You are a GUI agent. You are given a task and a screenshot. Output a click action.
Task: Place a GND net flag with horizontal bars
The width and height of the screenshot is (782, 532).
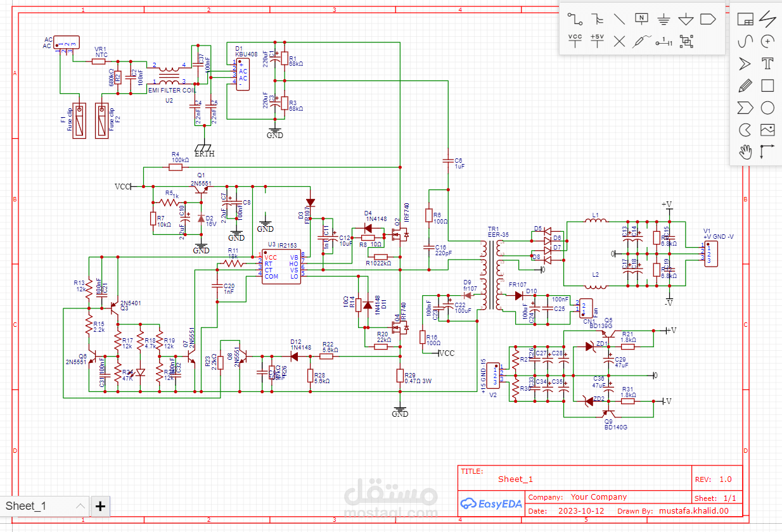[663, 19]
